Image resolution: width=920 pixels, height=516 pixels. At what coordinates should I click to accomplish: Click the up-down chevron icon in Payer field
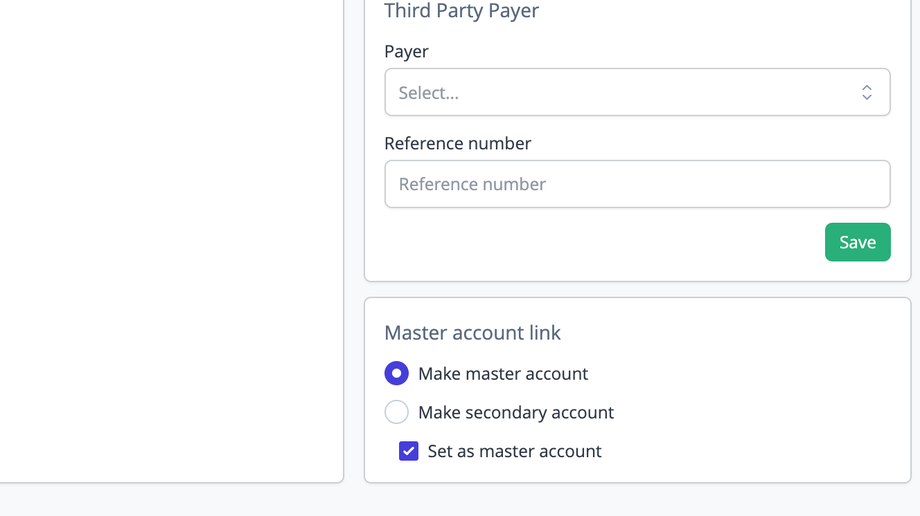[867, 92]
